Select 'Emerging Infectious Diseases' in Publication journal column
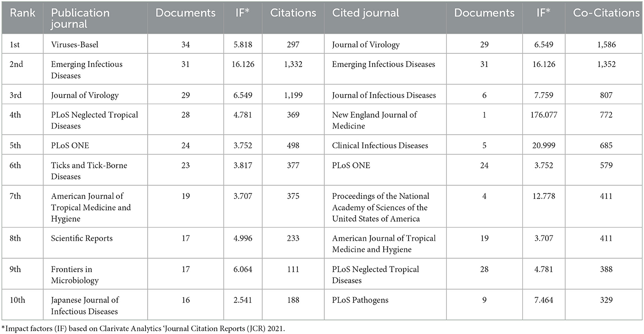Image resolution: width=644 pixels, height=334 pixels. click(x=87, y=70)
